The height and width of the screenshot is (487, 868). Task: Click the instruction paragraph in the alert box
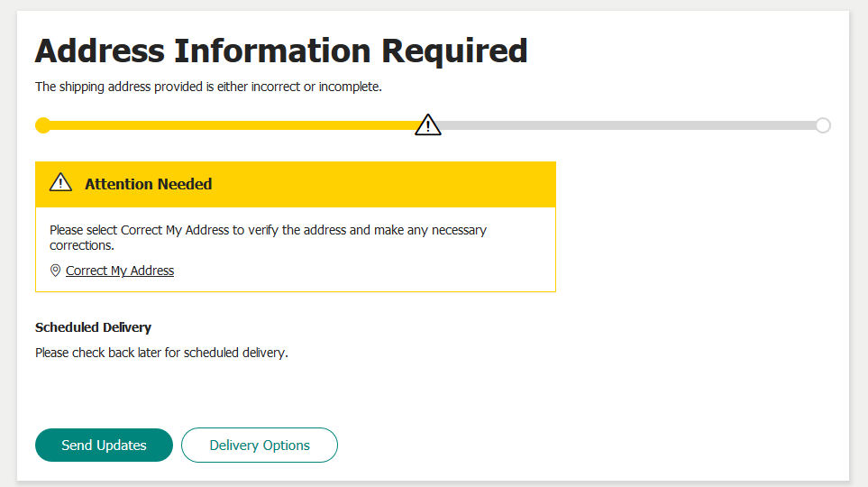268,231
